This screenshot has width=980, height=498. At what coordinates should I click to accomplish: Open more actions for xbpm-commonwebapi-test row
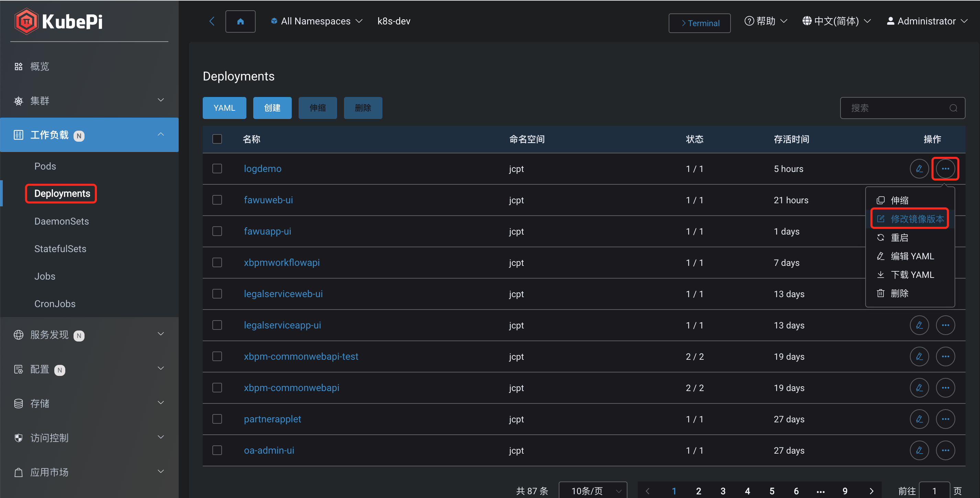tap(945, 356)
